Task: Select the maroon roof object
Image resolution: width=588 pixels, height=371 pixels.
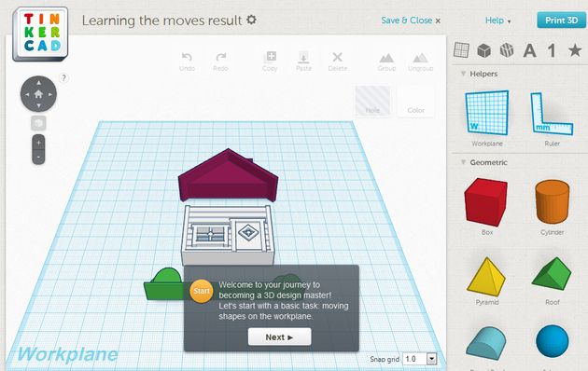Action: (228, 176)
